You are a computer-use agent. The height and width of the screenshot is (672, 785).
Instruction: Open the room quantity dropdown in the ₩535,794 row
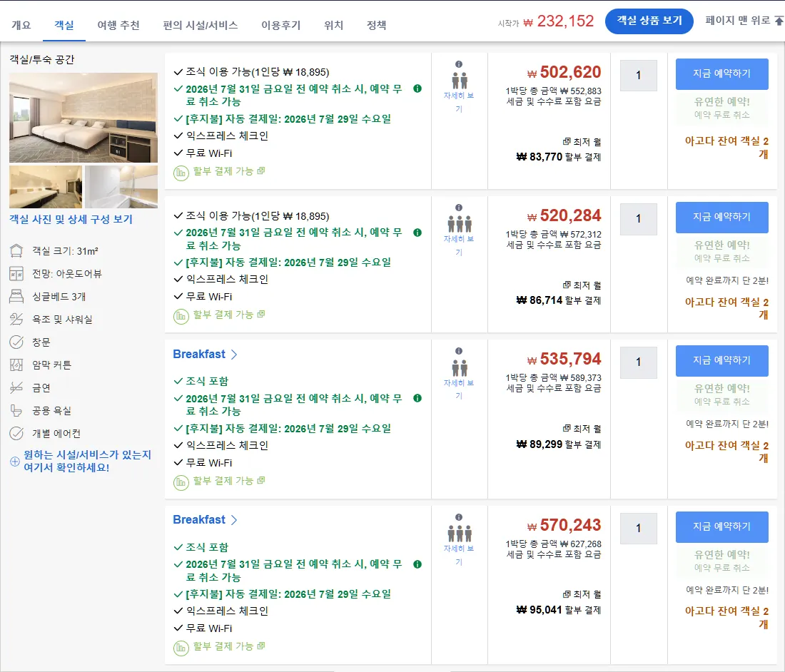point(638,362)
